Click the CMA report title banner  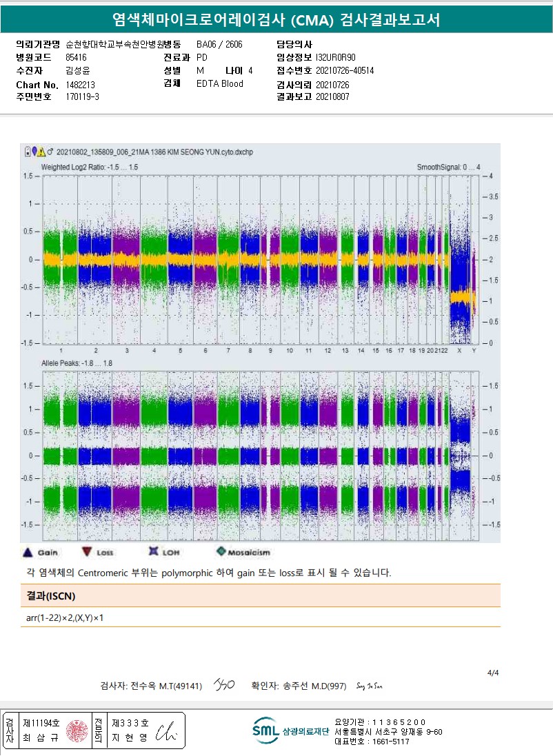pyautogui.click(x=276, y=20)
